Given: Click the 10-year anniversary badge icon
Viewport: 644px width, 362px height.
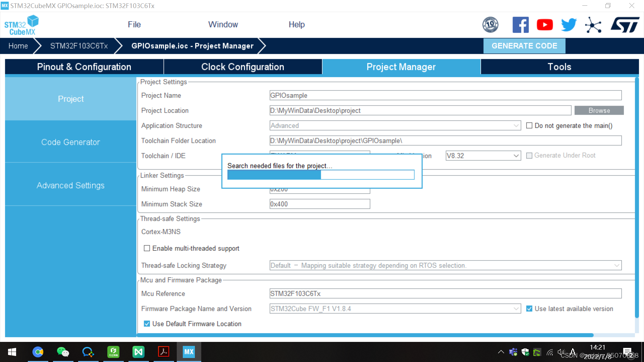Looking at the screenshot, I should [490, 25].
